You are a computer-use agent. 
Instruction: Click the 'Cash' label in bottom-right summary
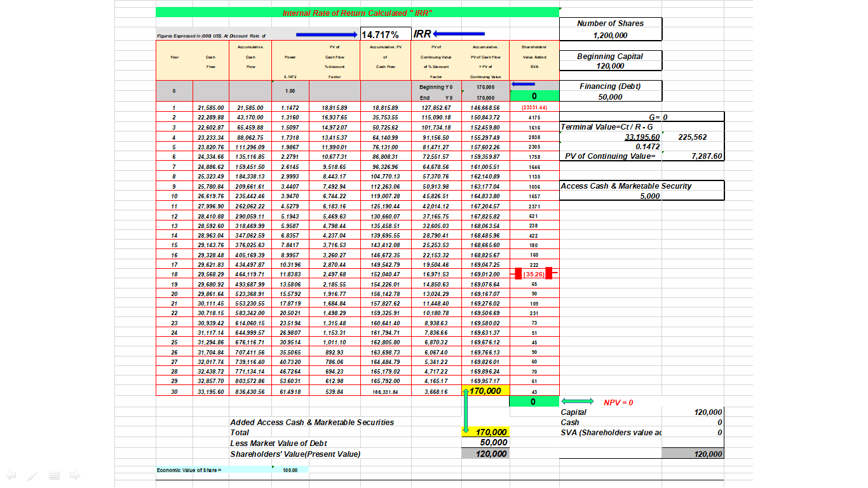[x=570, y=423]
